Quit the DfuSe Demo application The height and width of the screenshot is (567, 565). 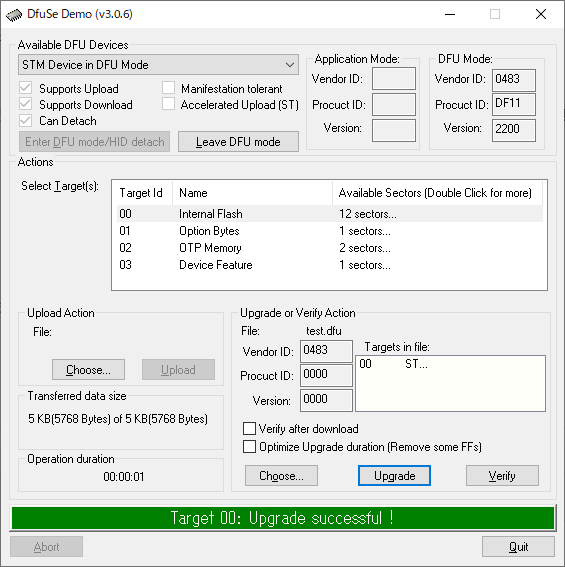[x=518, y=546]
